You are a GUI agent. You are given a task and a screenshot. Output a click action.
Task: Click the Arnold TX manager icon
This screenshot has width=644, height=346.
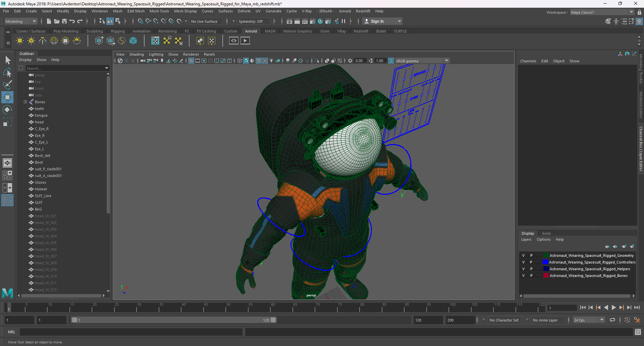pyautogui.click(x=155, y=41)
